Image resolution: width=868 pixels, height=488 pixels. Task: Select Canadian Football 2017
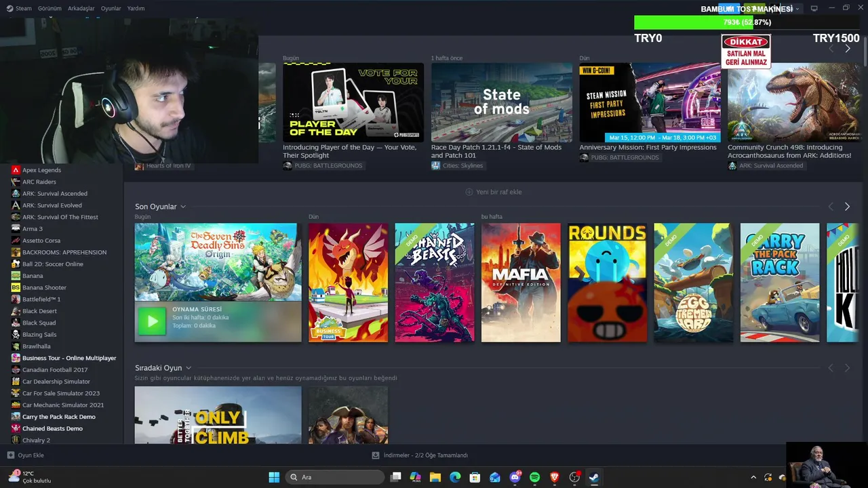[55, 369]
